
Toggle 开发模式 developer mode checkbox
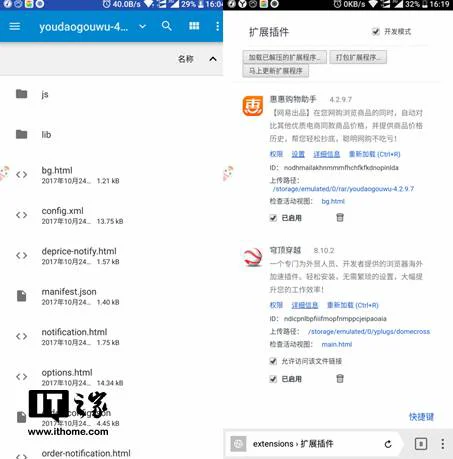click(x=376, y=32)
